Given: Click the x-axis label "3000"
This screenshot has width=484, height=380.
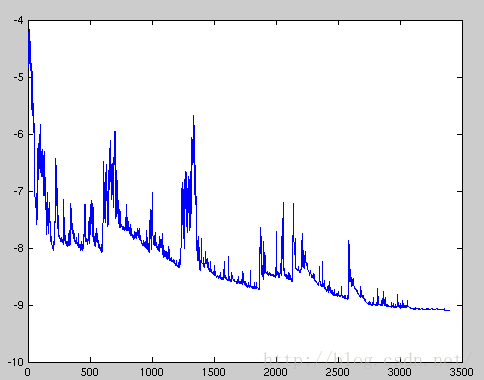Looking at the screenshot, I should point(399,372).
